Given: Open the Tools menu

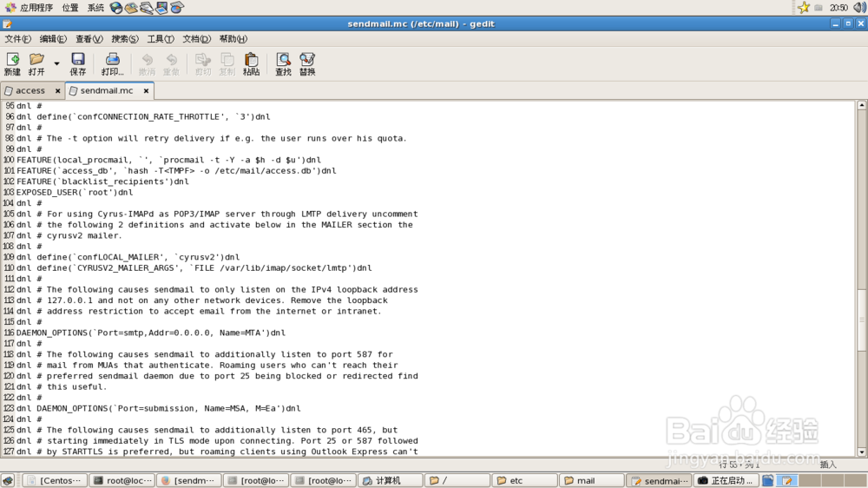Looking at the screenshot, I should tap(161, 39).
